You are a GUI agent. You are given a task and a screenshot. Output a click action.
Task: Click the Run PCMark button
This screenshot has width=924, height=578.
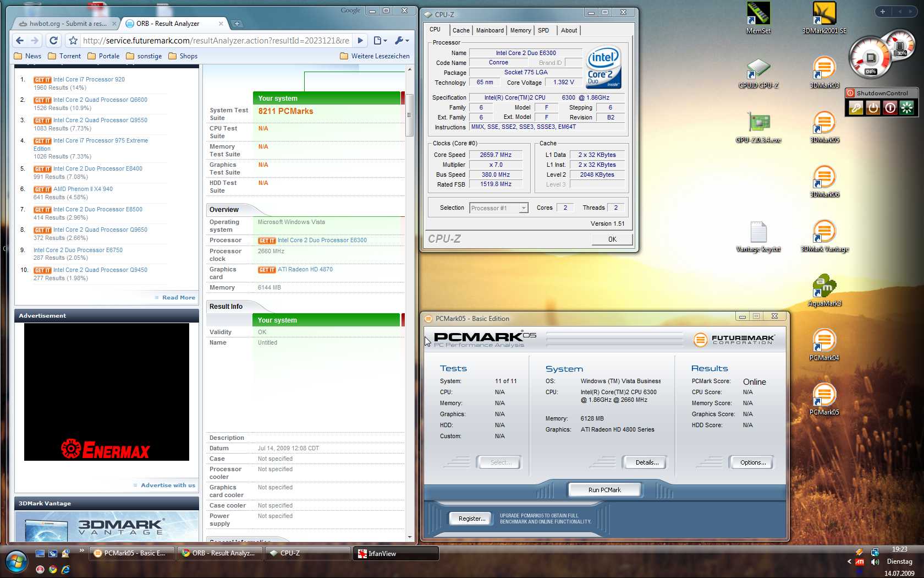(x=604, y=490)
